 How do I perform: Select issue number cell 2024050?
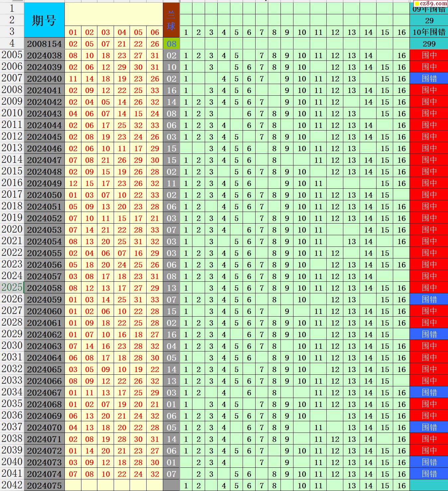pos(44,195)
